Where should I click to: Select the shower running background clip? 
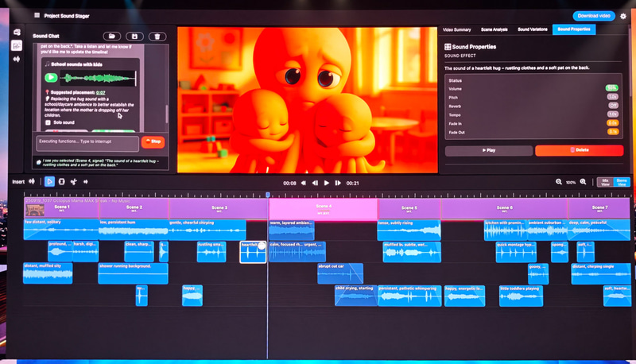[133, 273]
